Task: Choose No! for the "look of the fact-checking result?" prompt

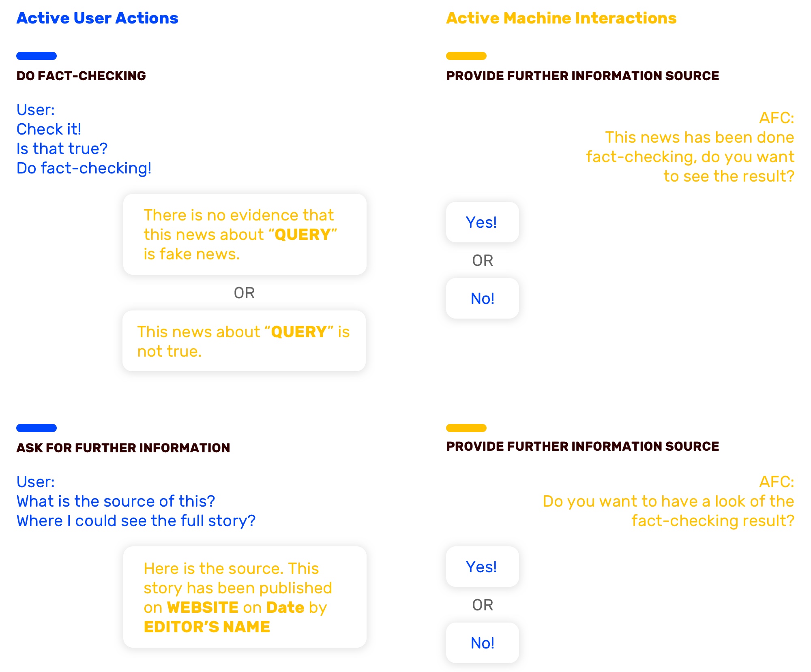Action: tap(482, 643)
